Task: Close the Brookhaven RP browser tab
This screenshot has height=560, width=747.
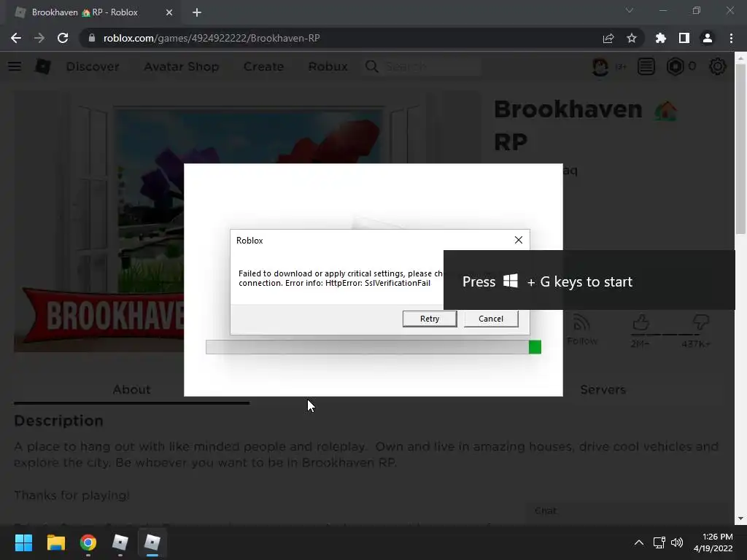Action: click(x=169, y=12)
